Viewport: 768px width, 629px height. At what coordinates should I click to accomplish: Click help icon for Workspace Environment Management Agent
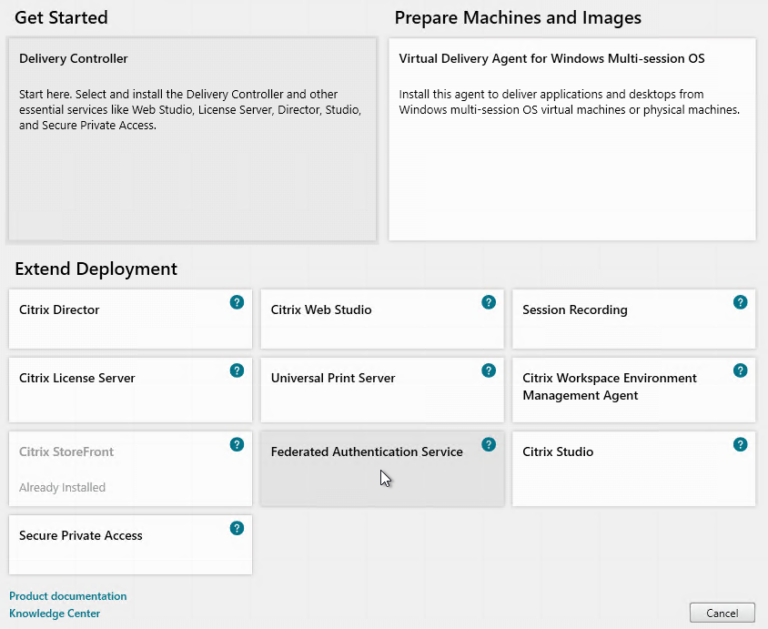[740, 370]
